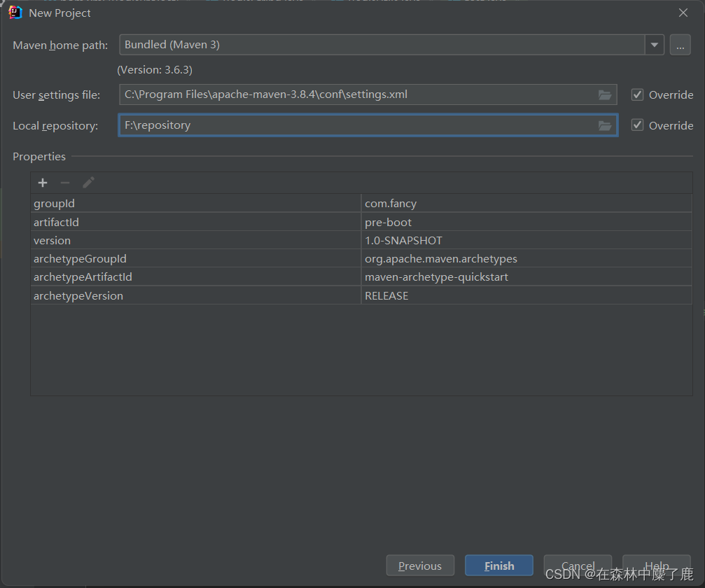Click the add property plus icon
705x588 pixels.
pos(43,183)
